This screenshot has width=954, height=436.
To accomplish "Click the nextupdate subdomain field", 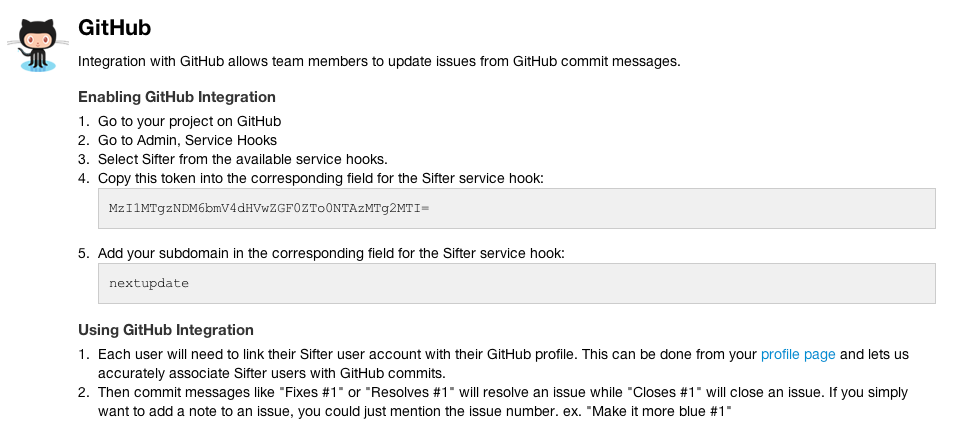I will click(517, 283).
